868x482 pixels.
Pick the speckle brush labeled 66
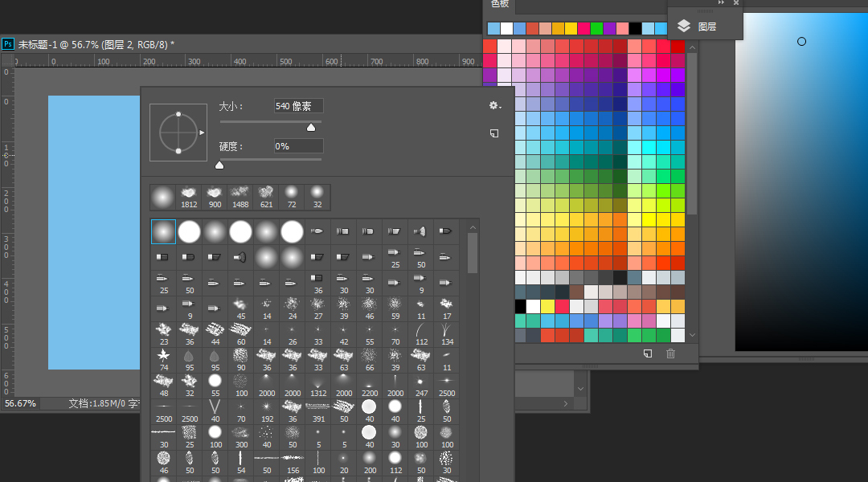(369, 360)
